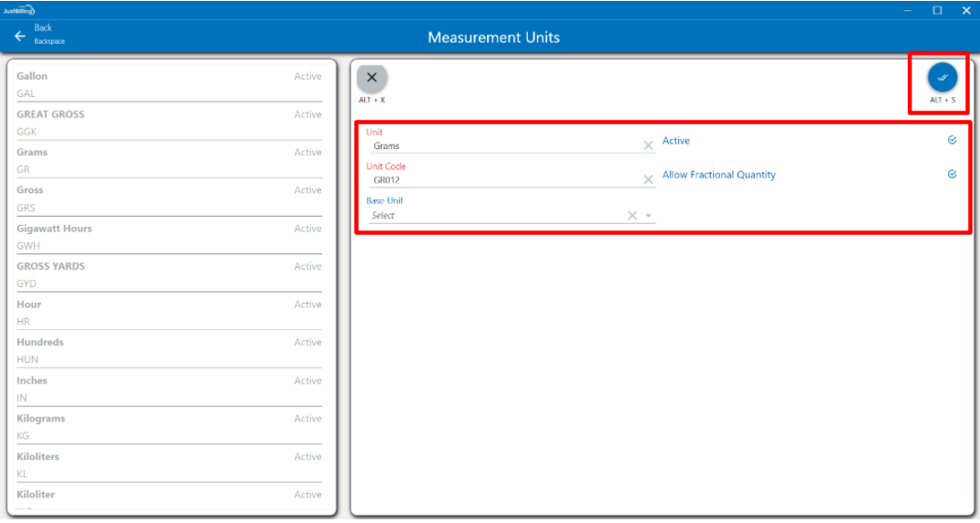
Task: Click into the Unit Code field
Action: click(x=503, y=180)
